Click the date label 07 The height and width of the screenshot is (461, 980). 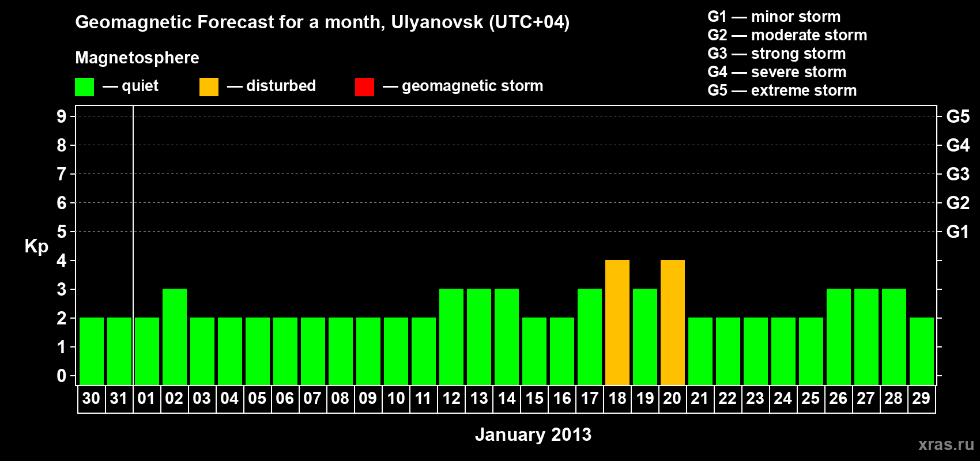pyautogui.click(x=312, y=399)
